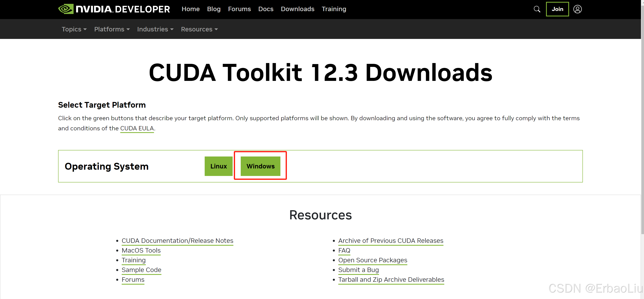The image size is (644, 299).
Task: Open the user account profile icon
Action: (x=577, y=9)
